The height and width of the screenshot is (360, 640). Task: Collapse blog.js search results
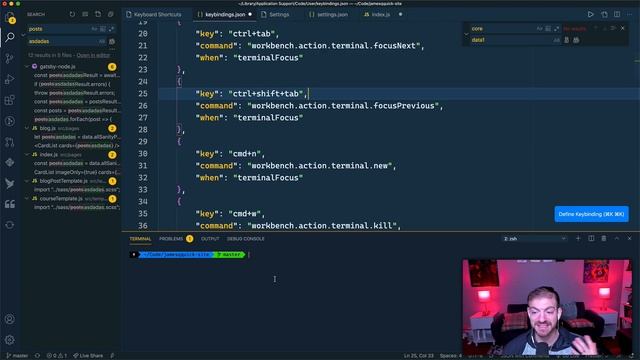click(27, 128)
